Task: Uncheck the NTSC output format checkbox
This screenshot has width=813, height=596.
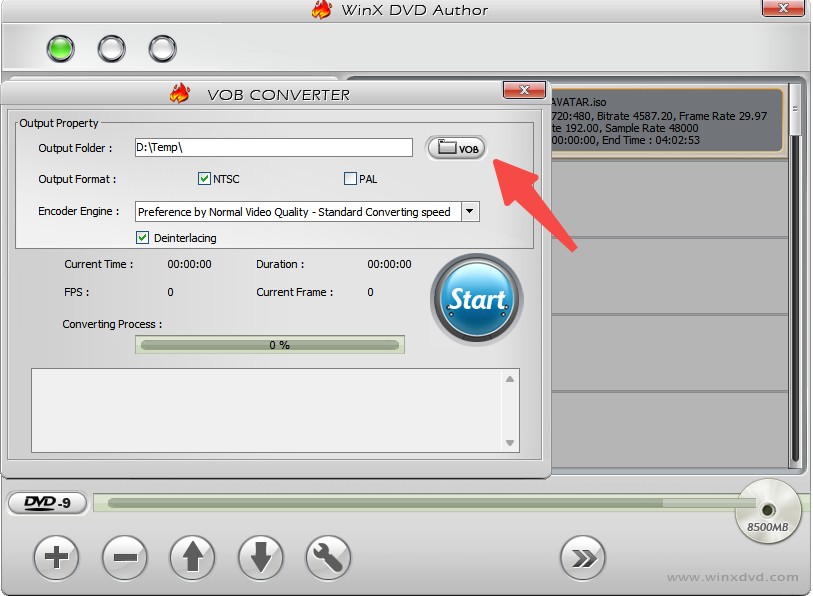Action: (205, 179)
